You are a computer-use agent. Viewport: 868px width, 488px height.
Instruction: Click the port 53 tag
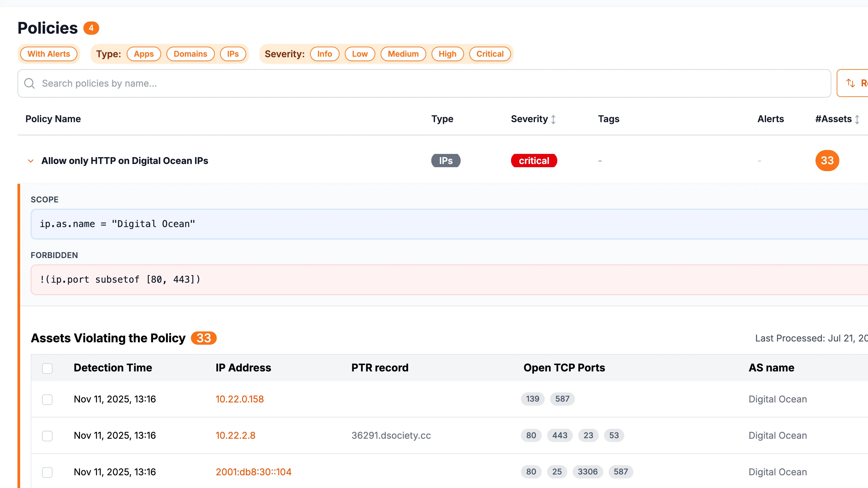(614, 436)
